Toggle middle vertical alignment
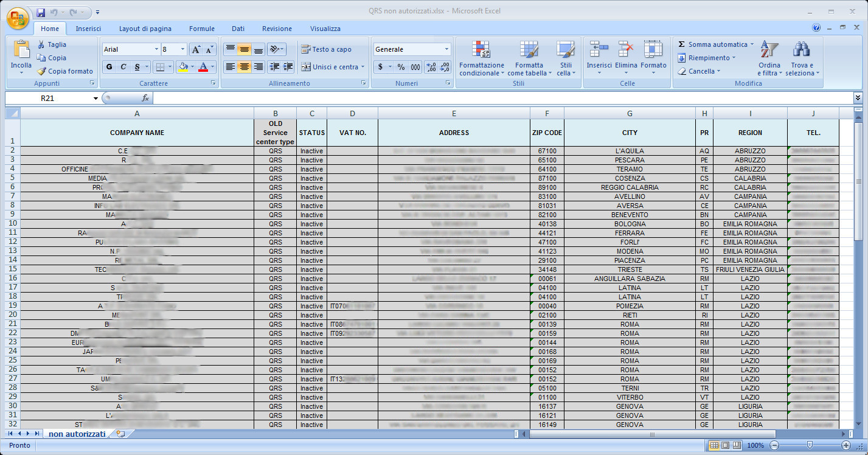The width and height of the screenshot is (868, 455). [x=244, y=49]
